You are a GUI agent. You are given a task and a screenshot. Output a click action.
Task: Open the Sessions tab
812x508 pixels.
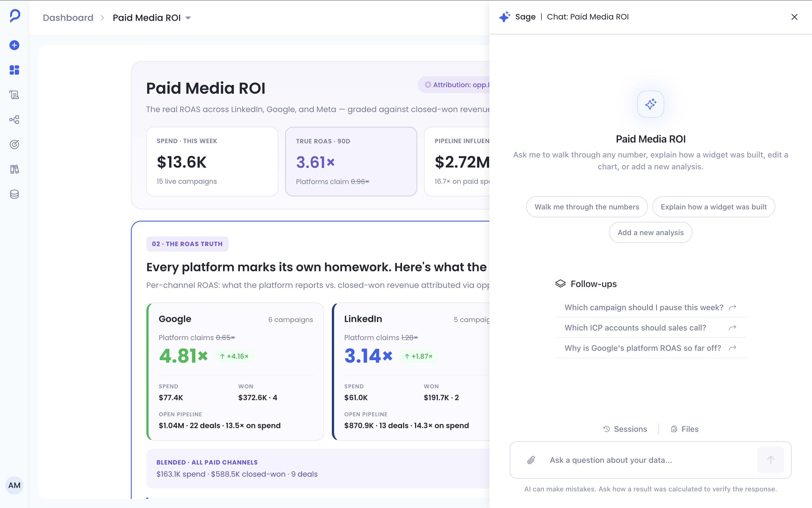(x=625, y=429)
